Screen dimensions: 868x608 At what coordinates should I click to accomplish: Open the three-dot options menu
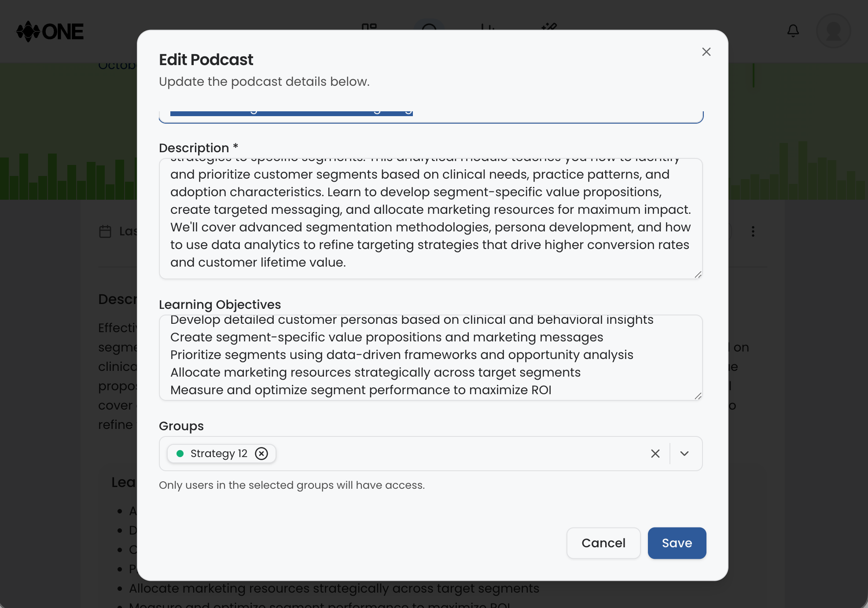[x=753, y=231]
